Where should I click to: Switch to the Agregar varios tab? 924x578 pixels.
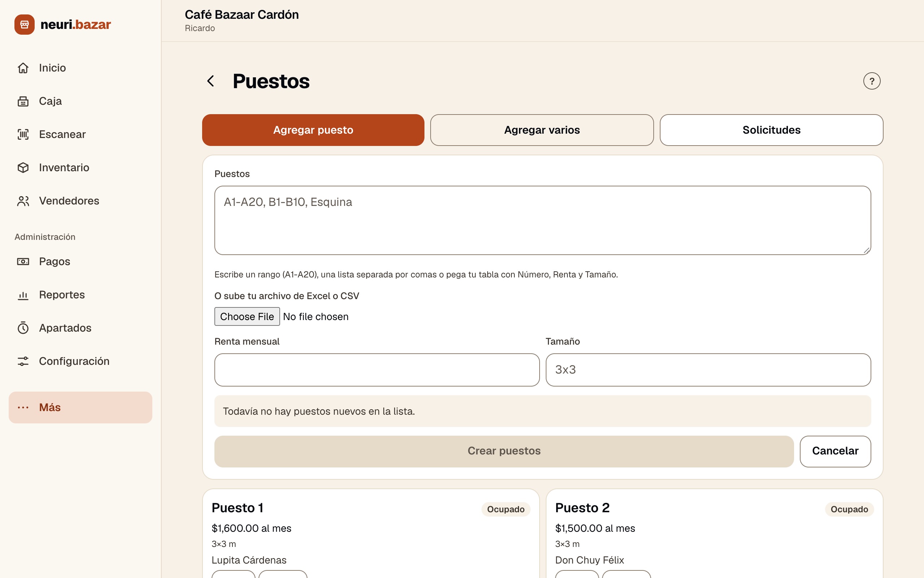[542, 130]
